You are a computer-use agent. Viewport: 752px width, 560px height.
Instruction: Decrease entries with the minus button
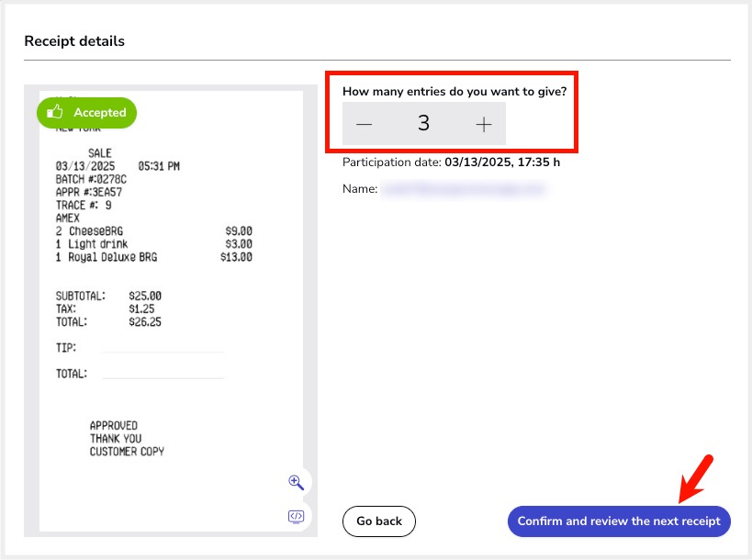[365, 124]
